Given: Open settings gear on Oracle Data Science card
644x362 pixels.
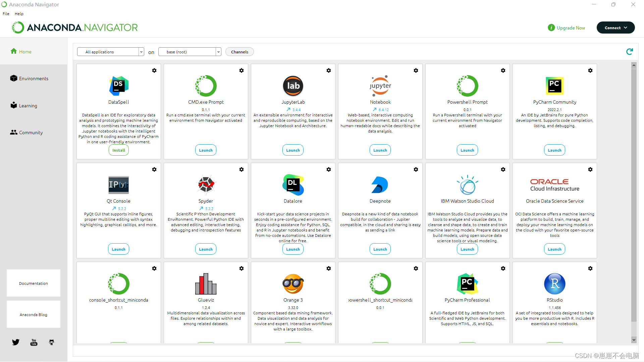Looking at the screenshot, I should 590,169.
